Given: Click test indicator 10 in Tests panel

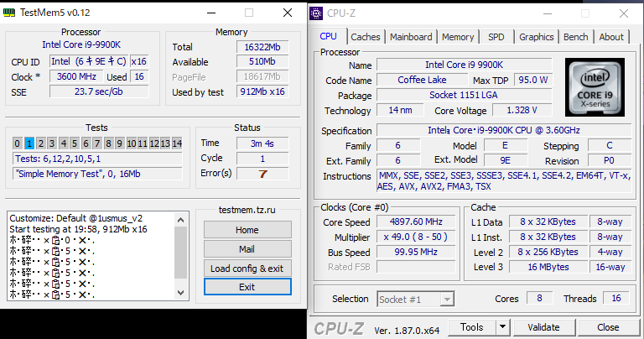Looking at the screenshot, I should 132,143.
